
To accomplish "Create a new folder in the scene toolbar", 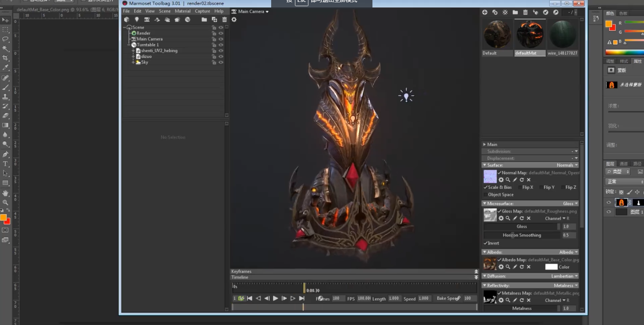I will (x=204, y=20).
